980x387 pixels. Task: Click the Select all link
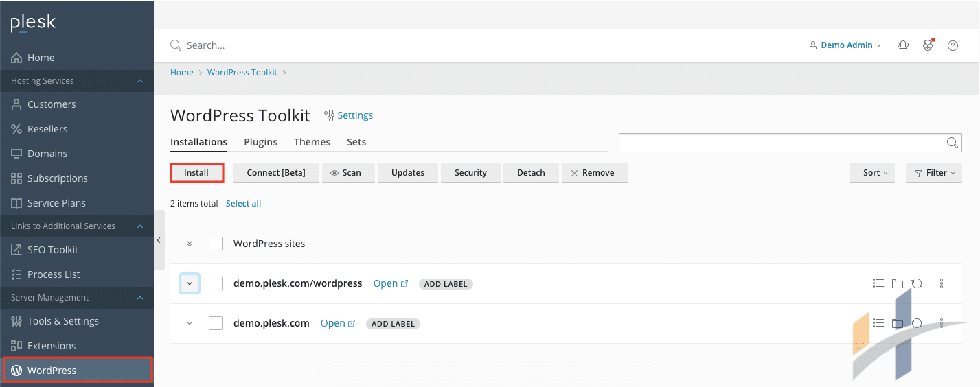[243, 204]
